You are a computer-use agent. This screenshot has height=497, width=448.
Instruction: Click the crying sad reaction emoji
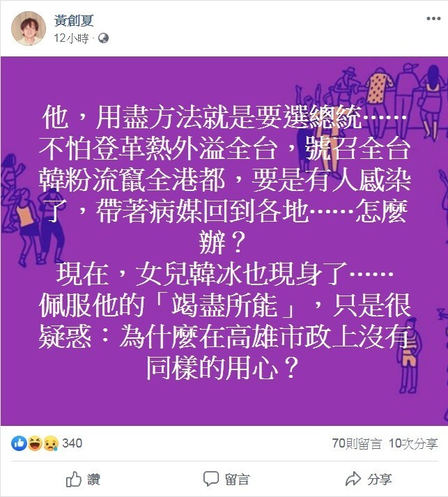pyautogui.click(x=51, y=443)
